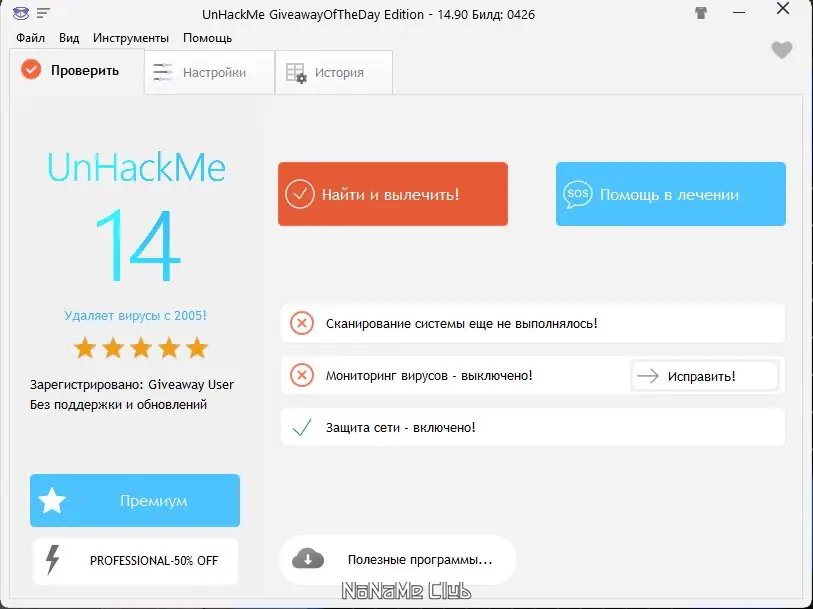Click the PROFESSIONAL-50% OFF offer button
The image size is (813, 609).
[135, 561]
